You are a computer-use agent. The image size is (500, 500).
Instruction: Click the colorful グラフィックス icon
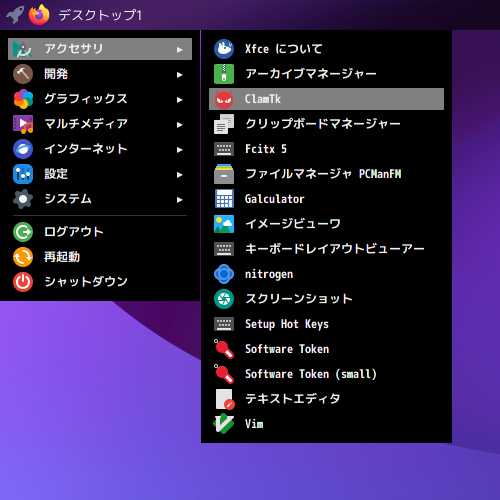point(23,99)
